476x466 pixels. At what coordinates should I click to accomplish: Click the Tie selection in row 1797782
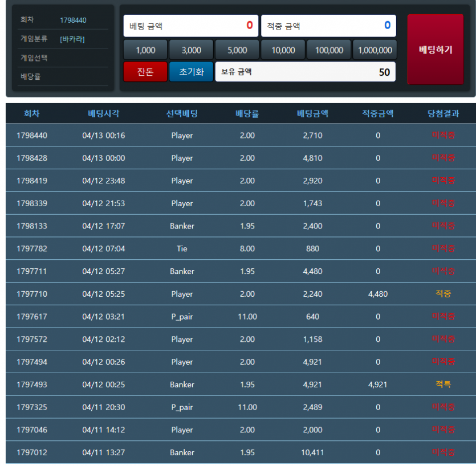182,249
